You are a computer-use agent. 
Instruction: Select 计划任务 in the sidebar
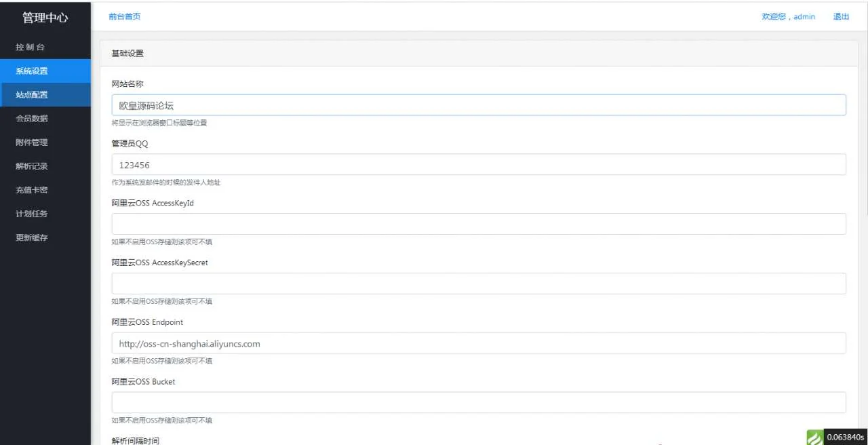pos(32,214)
